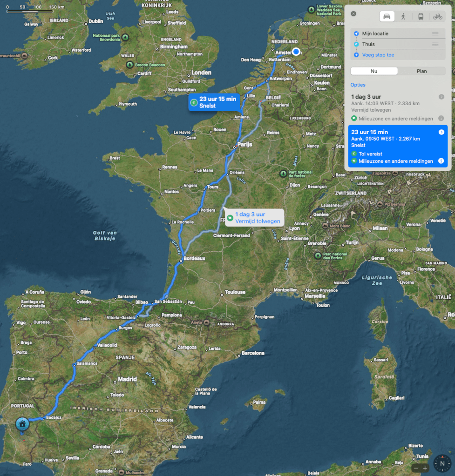Click the Thuis home pin on map

[22, 424]
